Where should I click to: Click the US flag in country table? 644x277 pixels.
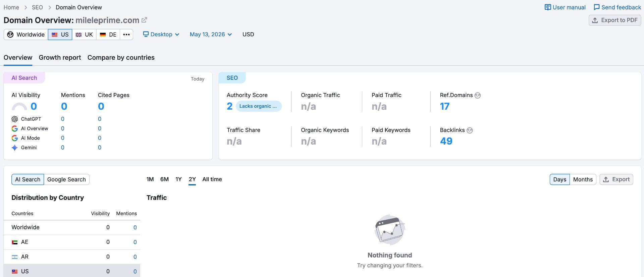coord(15,271)
